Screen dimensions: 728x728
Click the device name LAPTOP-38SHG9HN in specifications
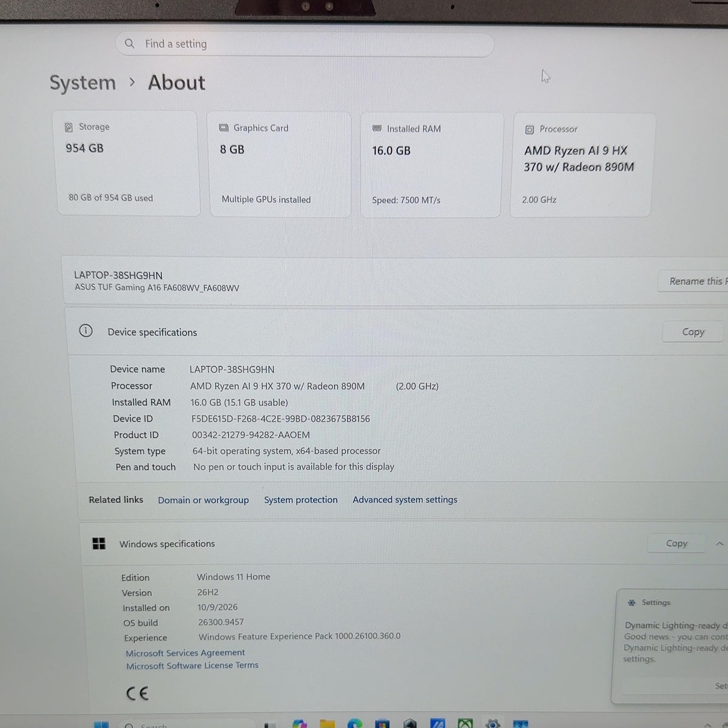point(232,369)
